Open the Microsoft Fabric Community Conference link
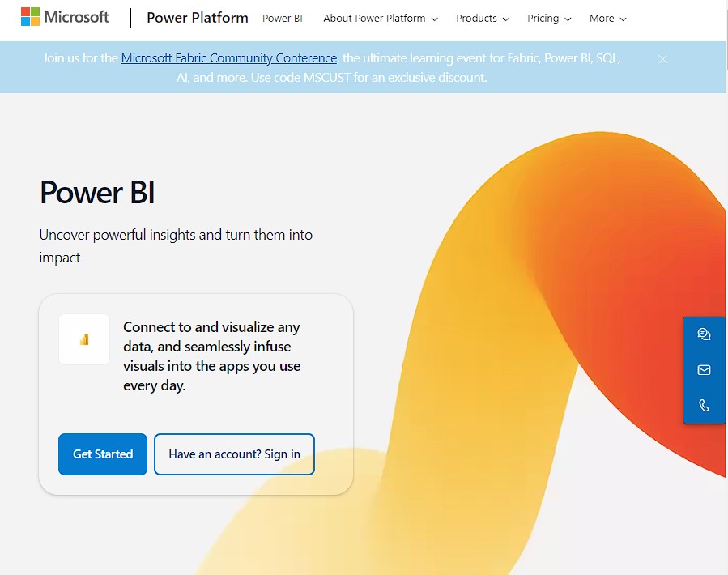This screenshot has height=575, width=728. pos(229,58)
